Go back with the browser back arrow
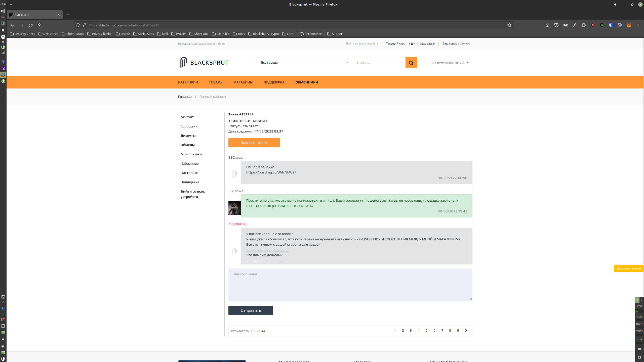The height and width of the screenshot is (362, 644). point(13,25)
